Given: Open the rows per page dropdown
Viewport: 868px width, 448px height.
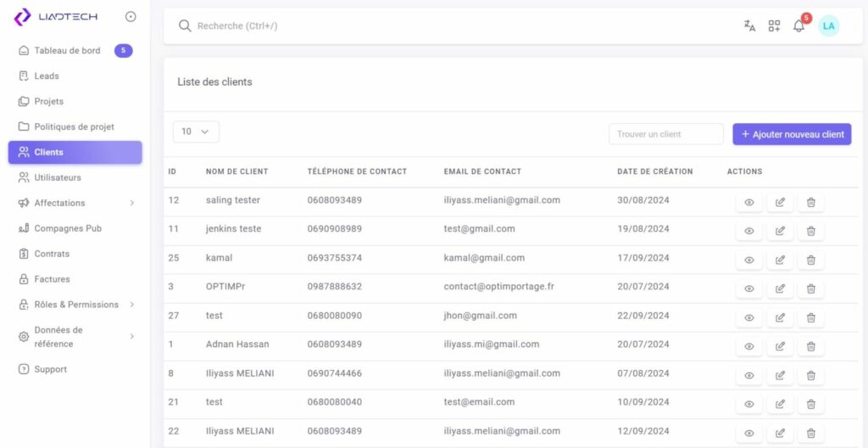Looking at the screenshot, I should pyautogui.click(x=196, y=132).
